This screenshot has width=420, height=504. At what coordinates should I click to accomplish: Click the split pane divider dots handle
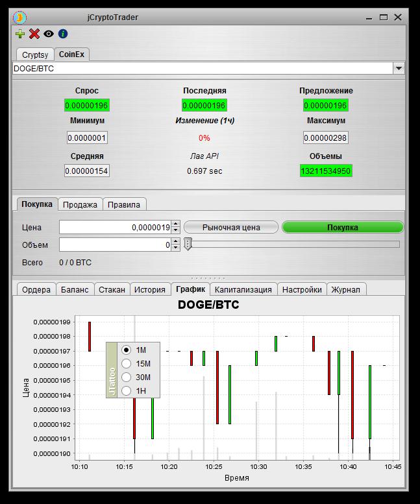point(208,278)
